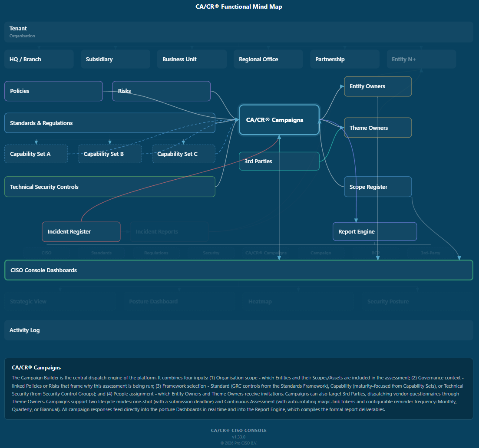Open the HQ / Branch entity node

click(39, 59)
